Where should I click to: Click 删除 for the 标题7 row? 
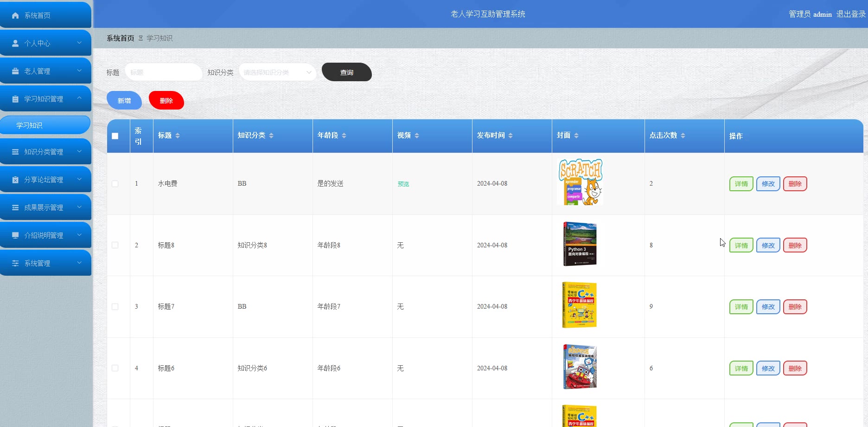click(x=795, y=307)
